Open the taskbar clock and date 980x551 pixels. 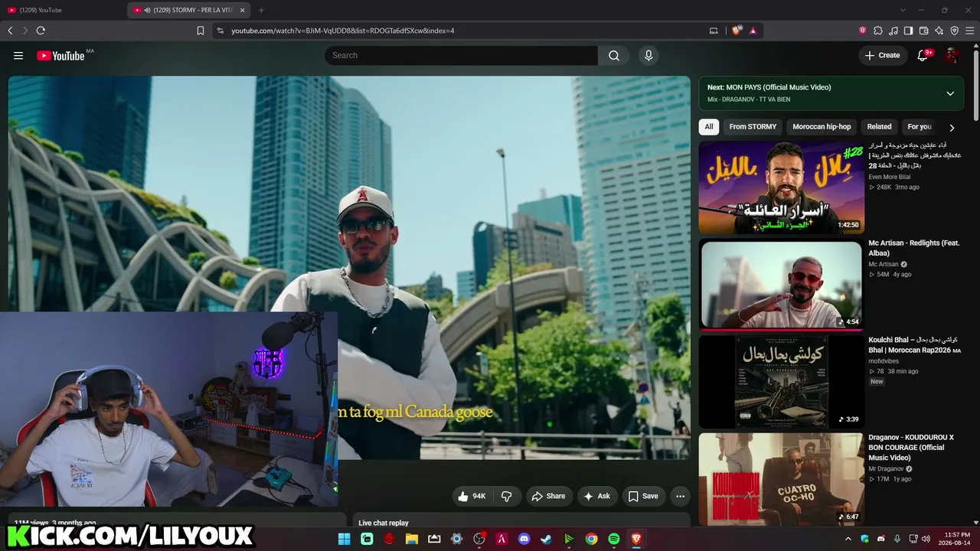pos(955,539)
